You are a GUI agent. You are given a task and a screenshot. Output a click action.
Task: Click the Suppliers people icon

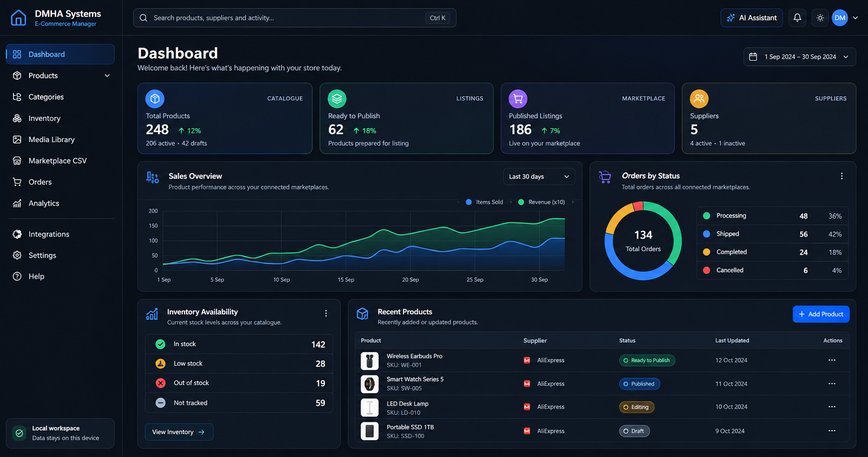(x=699, y=99)
